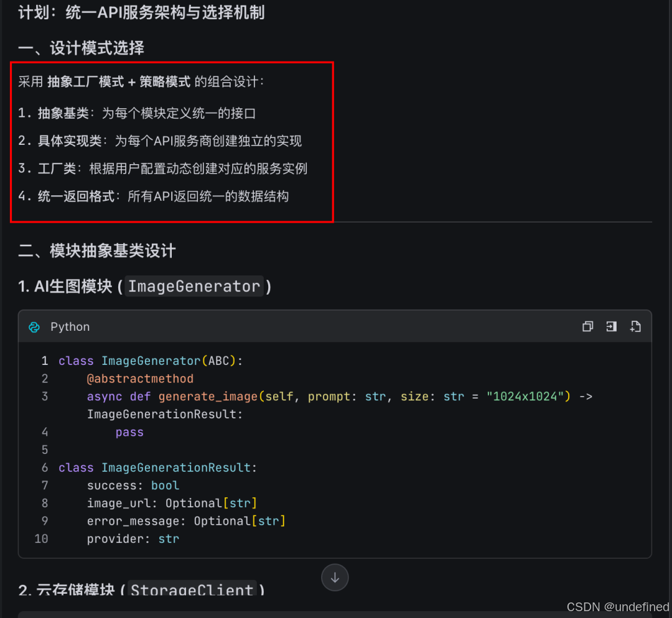The height and width of the screenshot is (618, 672).
Task: Click line number 10 in code gutter
Action: coord(41,539)
